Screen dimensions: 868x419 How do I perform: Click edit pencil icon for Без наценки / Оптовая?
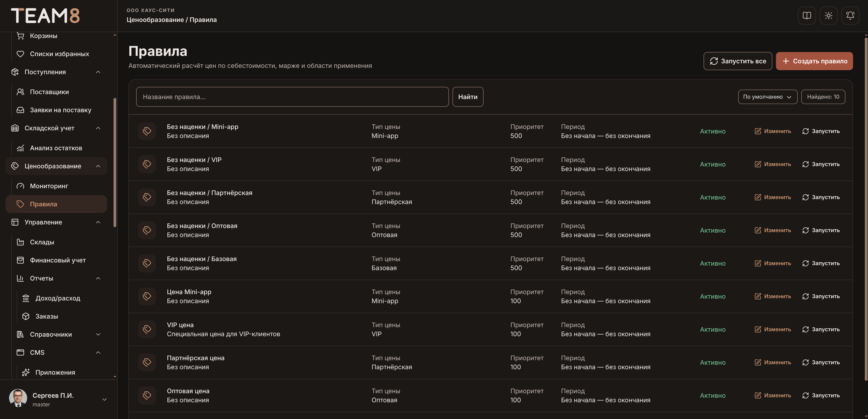click(758, 230)
